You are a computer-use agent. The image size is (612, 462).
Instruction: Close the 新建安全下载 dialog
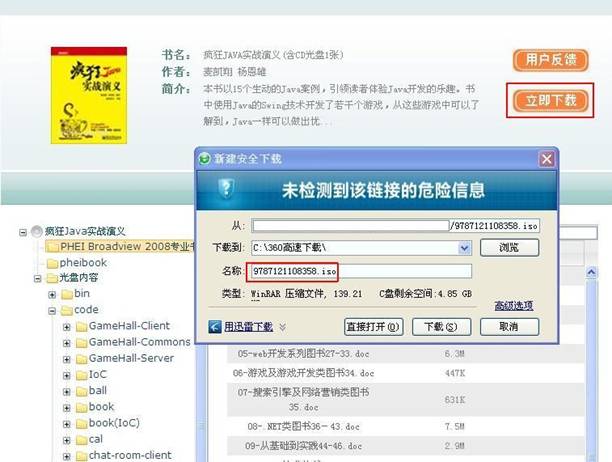[546, 159]
